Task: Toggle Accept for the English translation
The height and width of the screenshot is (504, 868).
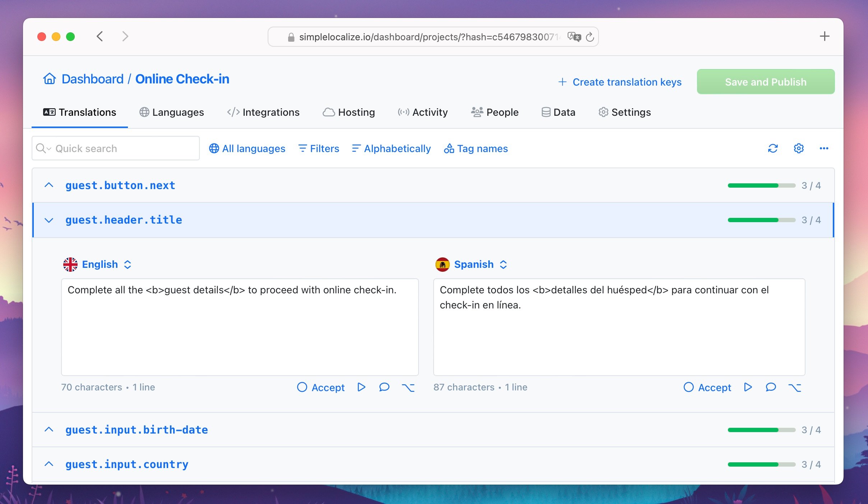Action: [321, 387]
